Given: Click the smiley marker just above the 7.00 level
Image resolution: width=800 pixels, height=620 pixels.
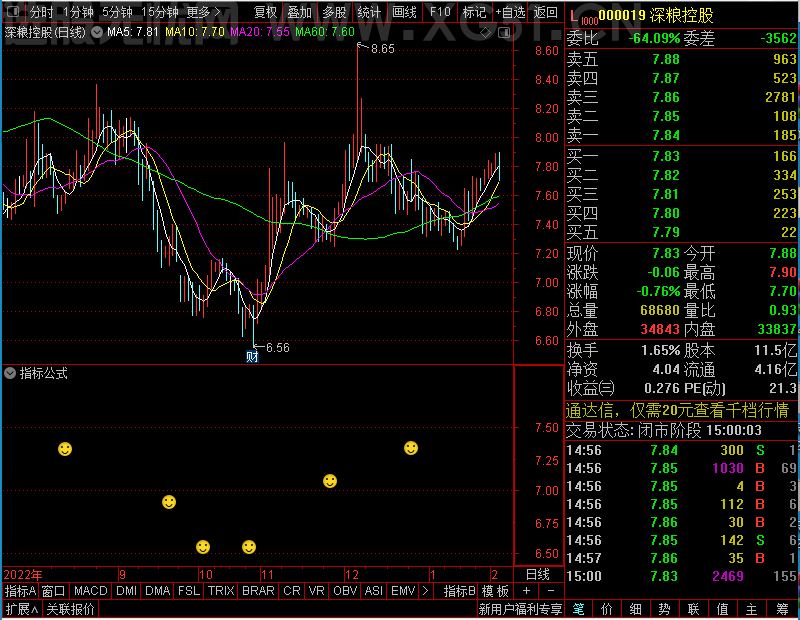Looking at the screenshot, I should coord(330,481).
